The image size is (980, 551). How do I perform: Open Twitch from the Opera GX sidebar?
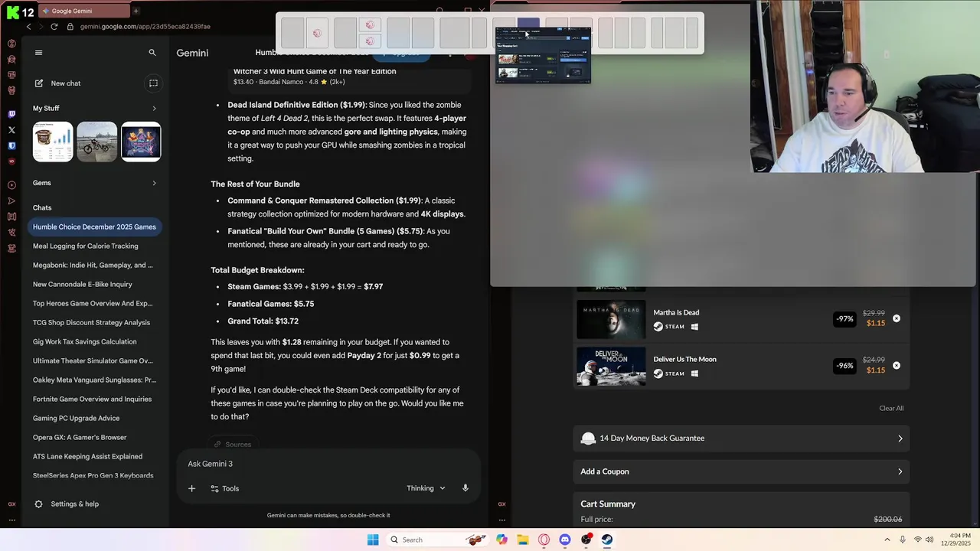coord(11,114)
